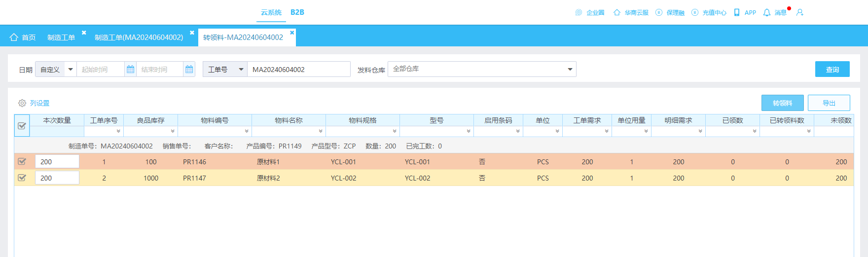Expand filter under 良品库存 column
Screen dimensions: 868x257
point(173,131)
